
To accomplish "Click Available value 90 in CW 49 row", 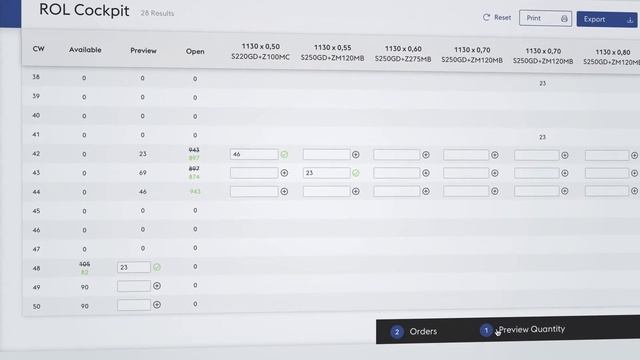I will [84, 287].
